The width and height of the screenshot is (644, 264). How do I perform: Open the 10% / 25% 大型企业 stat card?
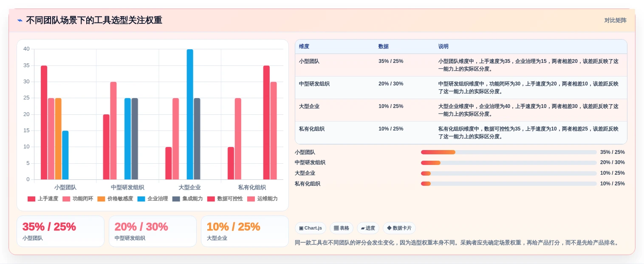[245, 231]
